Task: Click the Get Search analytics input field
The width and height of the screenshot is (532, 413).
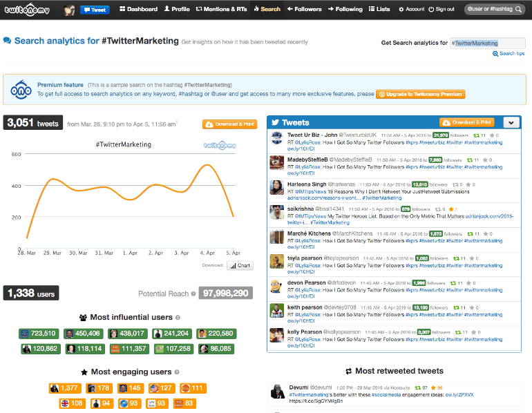Action: click(x=488, y=43)
